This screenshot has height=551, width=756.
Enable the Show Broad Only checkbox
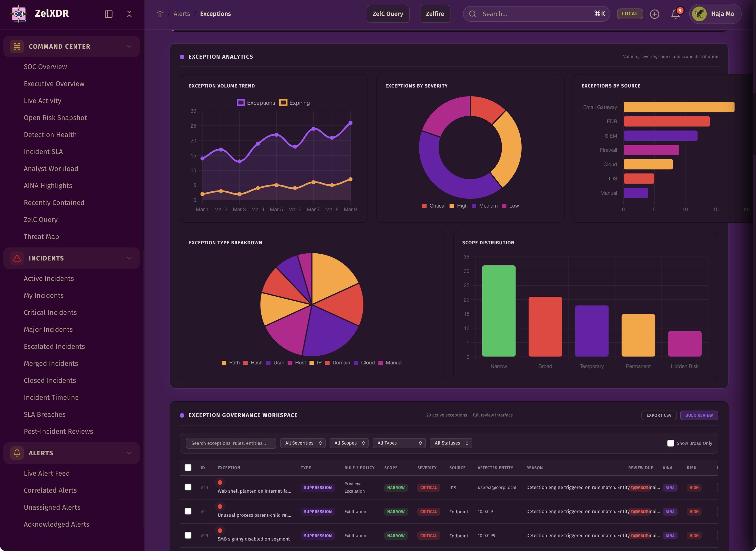click(670, 443)
